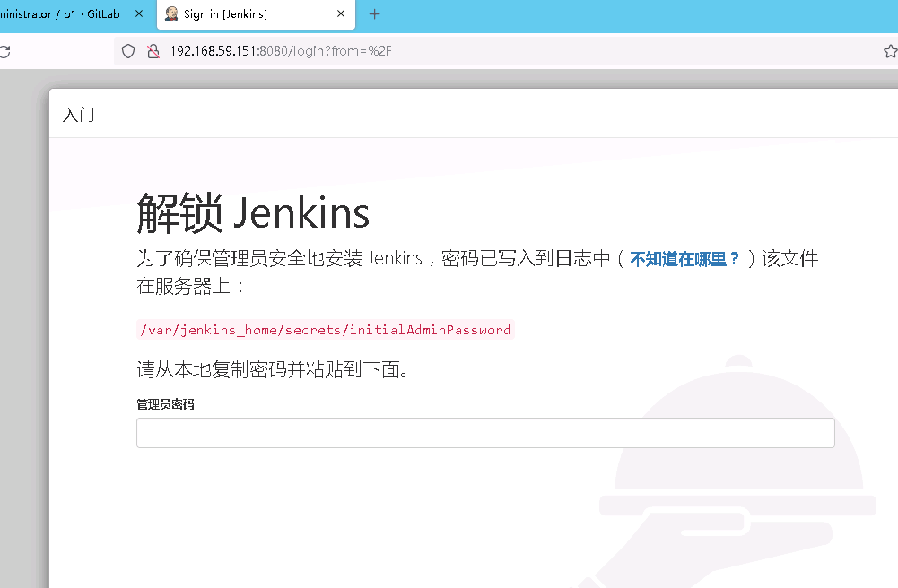This screenshot has height=588, width=898.
Task: Select the Sign in [Jenkins] tab
Action: [x=256, y=15]
